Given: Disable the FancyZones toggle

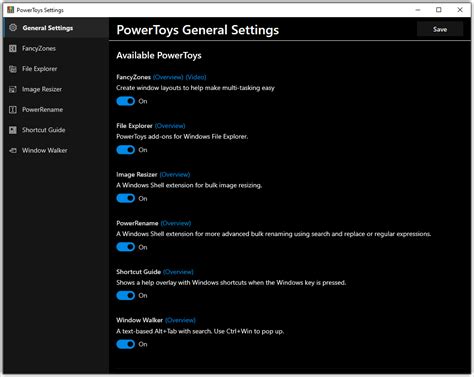Looking at the screenshot, I should [126, 101].
